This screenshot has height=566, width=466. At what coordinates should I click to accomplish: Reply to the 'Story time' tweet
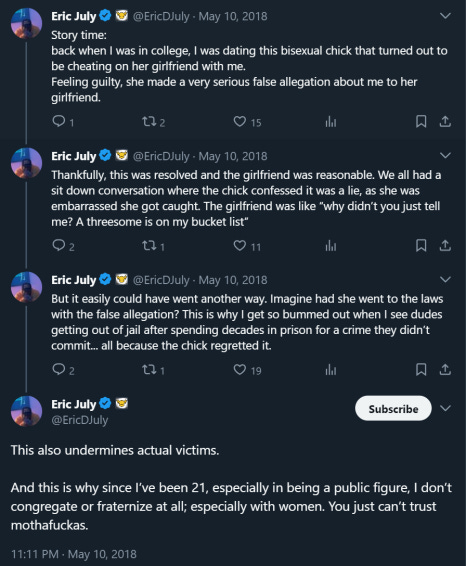[x=58, y=121]
